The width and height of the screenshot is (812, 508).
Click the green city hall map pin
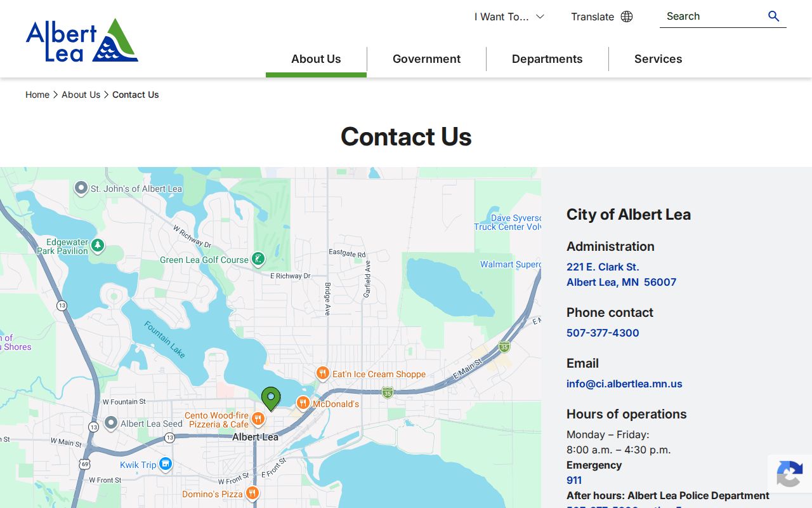pyautogui.click(x=271, y=399)
